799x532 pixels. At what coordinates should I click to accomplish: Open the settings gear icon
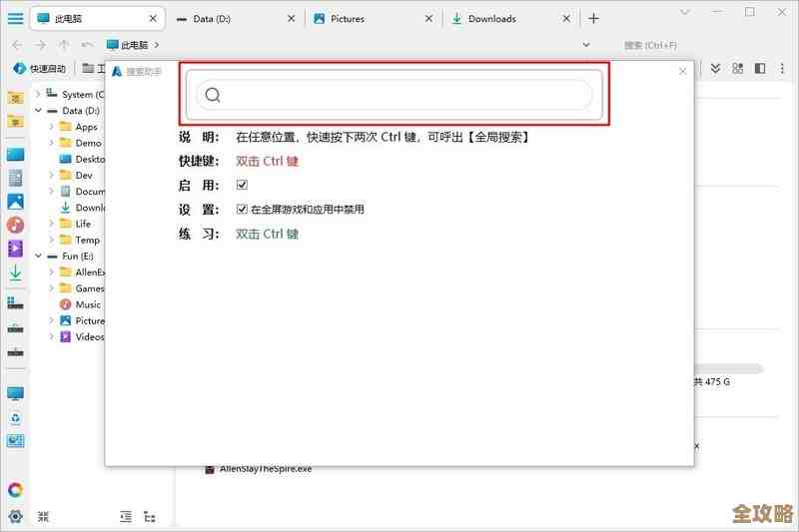coord(15,516)
